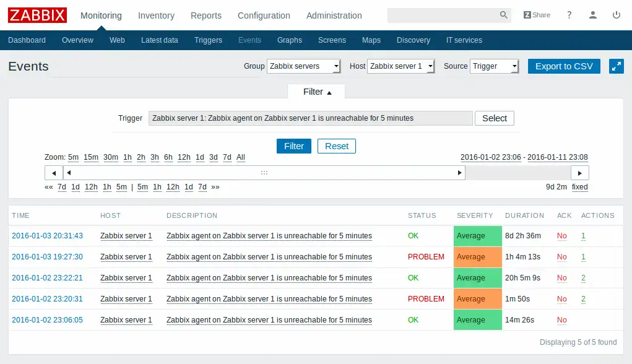The width and height of the screenshot is (632, 364).
Task: Open the help question mark icon
Action: click(569, 15)
